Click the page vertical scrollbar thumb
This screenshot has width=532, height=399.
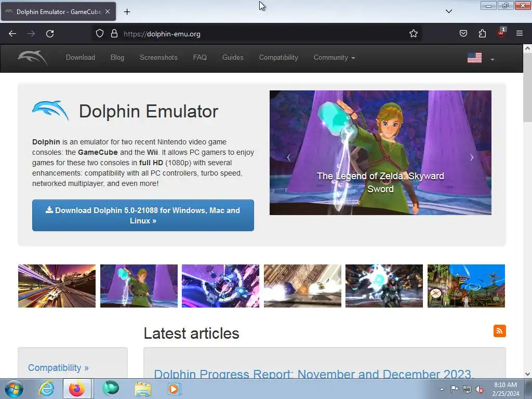[x=527, y=88]
